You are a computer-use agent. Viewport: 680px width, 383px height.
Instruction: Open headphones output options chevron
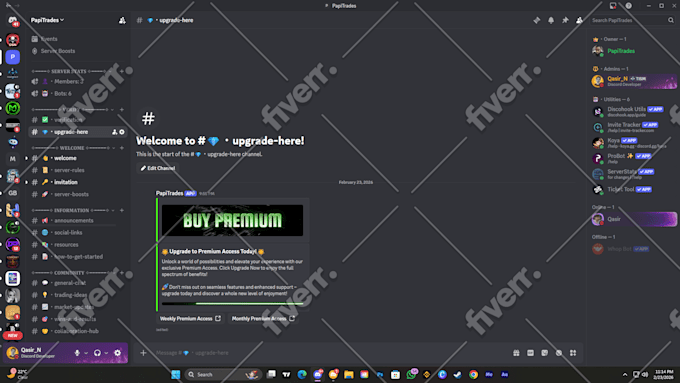coord(106,353)
